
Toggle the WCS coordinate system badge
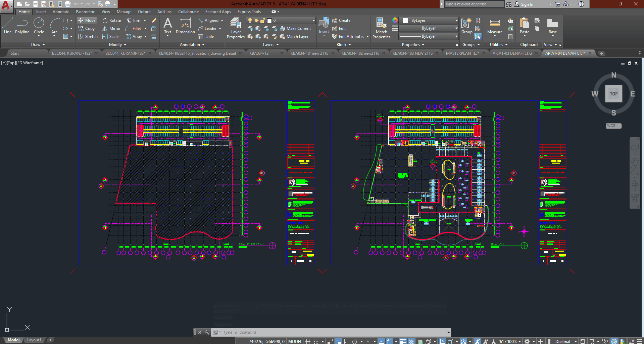613,126
